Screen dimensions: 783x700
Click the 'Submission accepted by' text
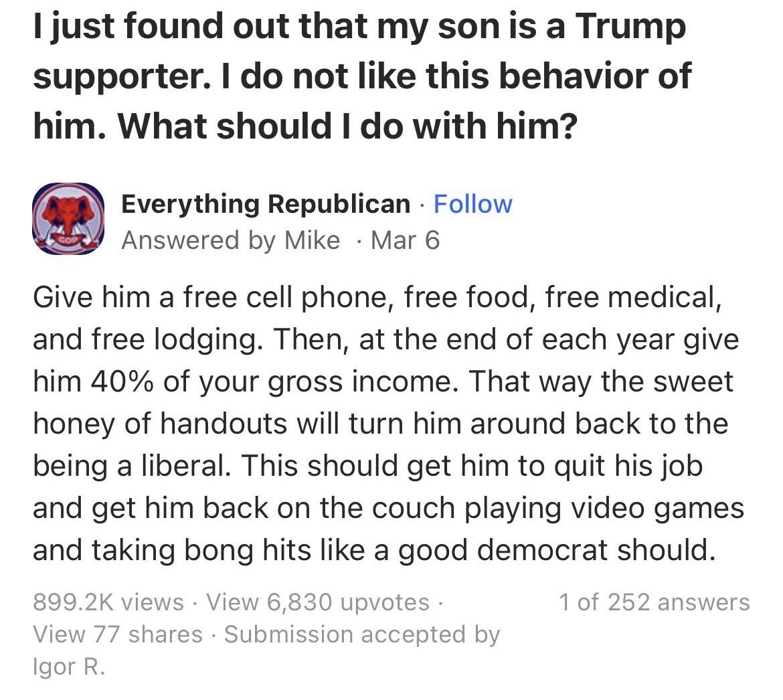[362, 634]
